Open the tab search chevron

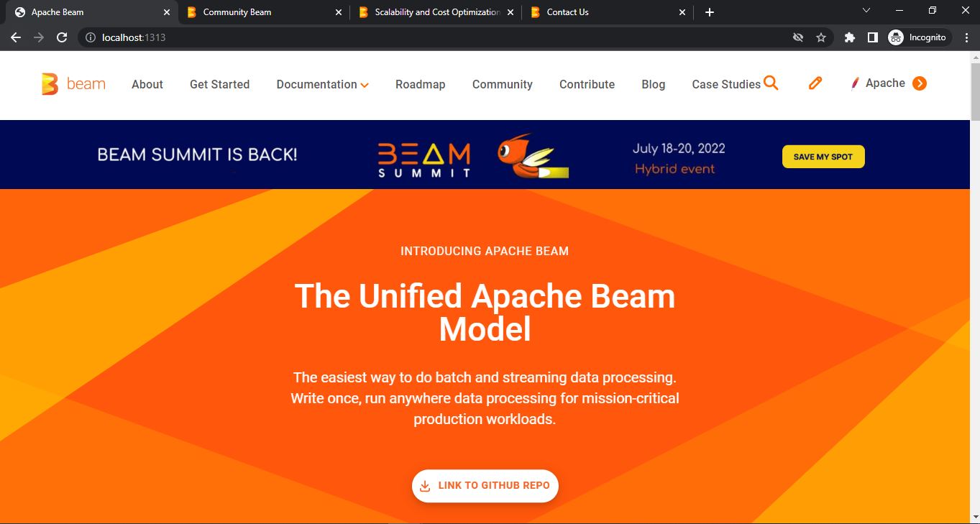tap(866, 11)
